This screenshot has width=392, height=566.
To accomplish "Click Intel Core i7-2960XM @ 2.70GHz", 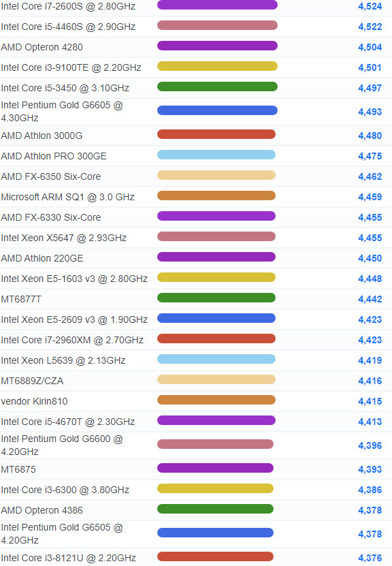I will click(x=72, y=340).
